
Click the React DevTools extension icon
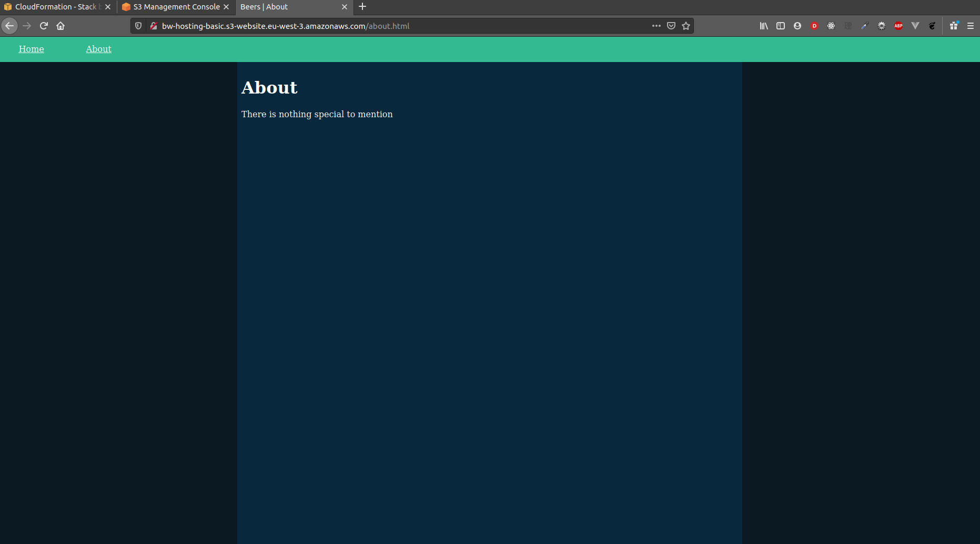coord(831,26)
